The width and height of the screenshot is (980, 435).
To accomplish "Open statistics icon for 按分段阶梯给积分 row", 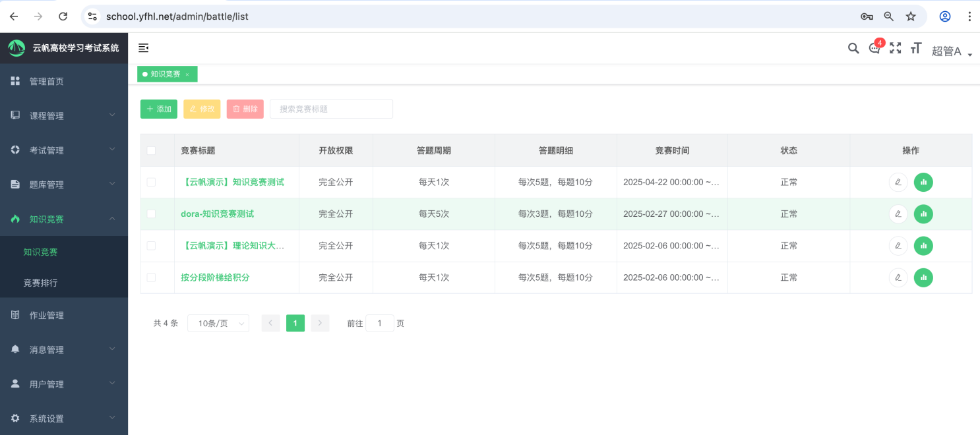I will pyautogui.click(x=923, y=277).
